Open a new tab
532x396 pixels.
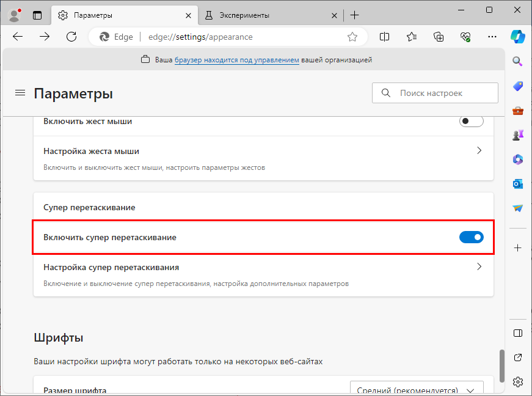pyautogui.click(x=354, y=15)
